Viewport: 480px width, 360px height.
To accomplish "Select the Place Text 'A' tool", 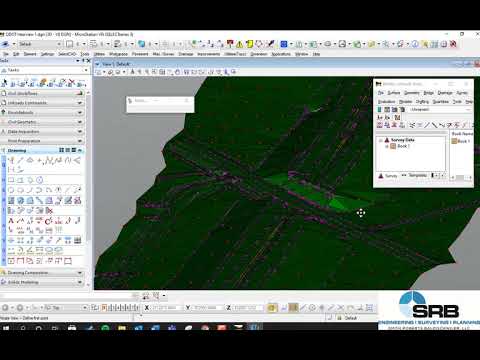I will click(x=11, y=221).
